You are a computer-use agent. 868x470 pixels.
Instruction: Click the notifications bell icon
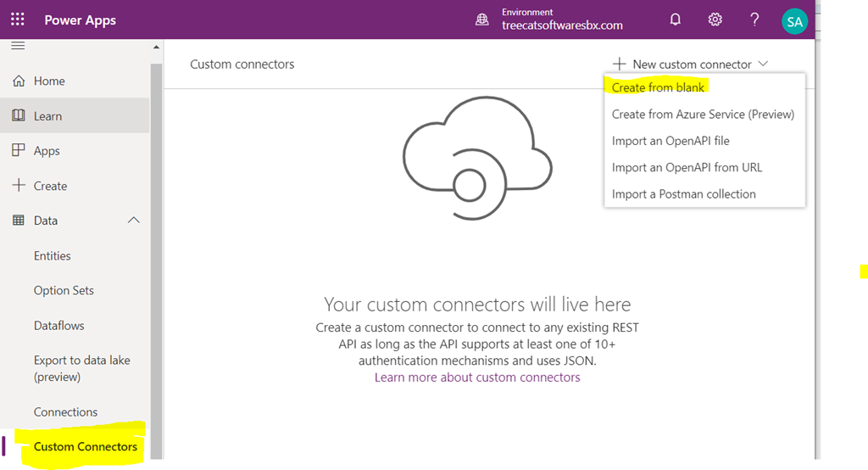[x=675, y=20]
